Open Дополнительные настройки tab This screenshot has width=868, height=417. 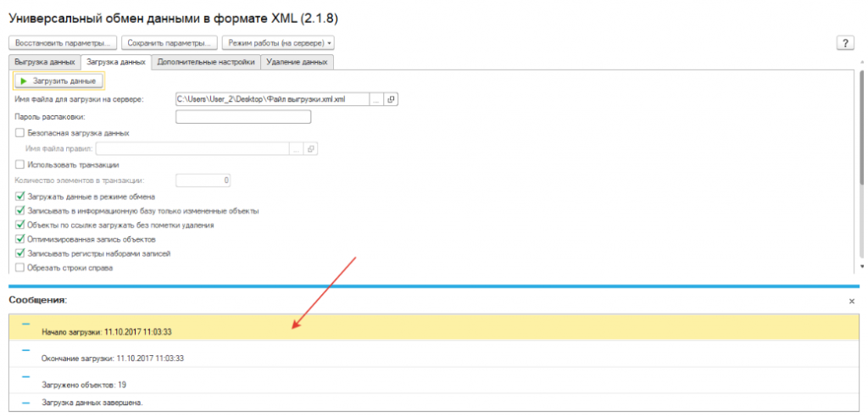point(206,63)
